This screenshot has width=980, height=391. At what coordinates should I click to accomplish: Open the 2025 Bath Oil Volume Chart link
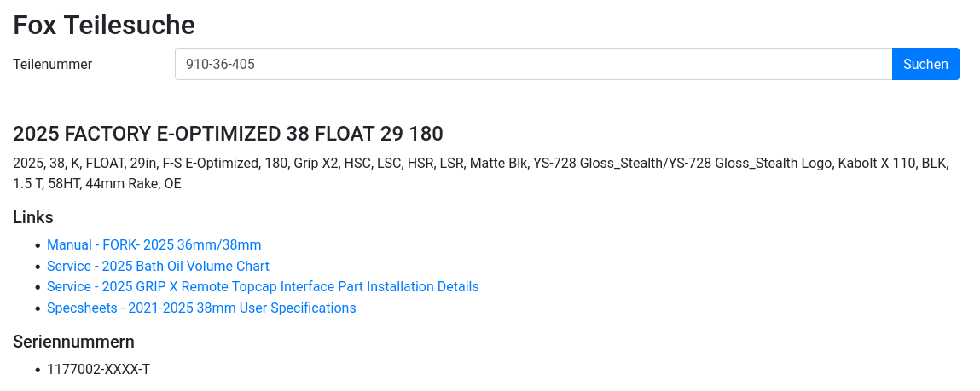point(158,266)
